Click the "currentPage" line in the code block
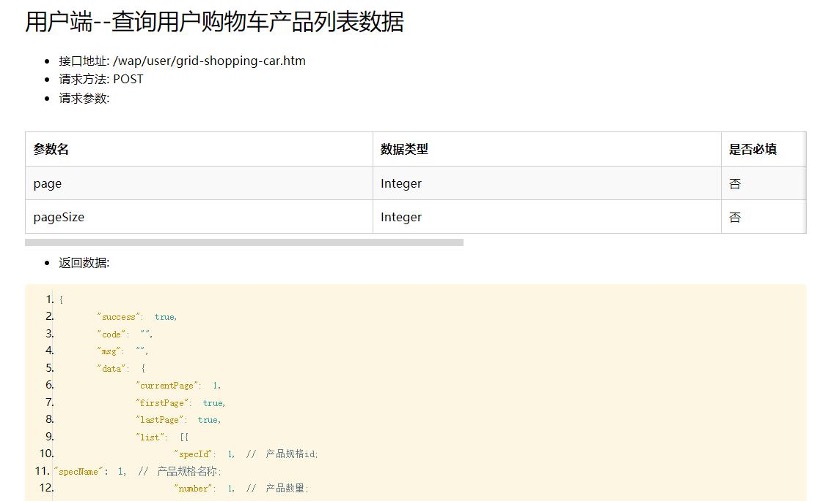832x502 pixels. 178,385
